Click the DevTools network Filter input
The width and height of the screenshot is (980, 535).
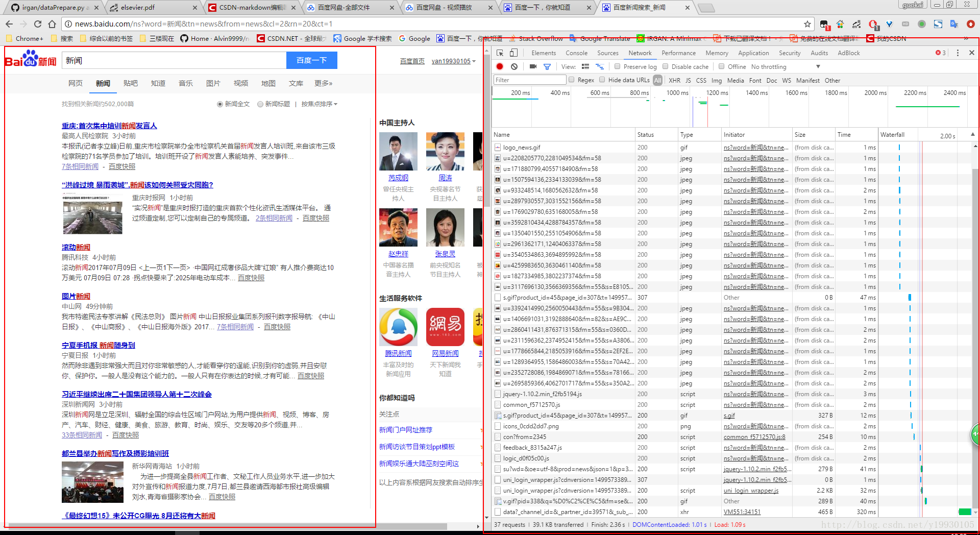tap(530, 80)
